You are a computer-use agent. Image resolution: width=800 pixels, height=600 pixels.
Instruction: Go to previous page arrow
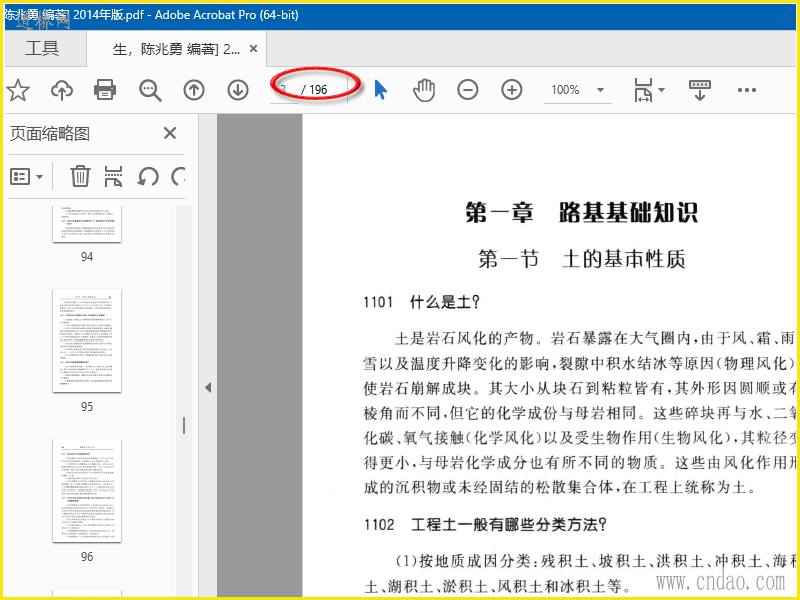(194, 90)
